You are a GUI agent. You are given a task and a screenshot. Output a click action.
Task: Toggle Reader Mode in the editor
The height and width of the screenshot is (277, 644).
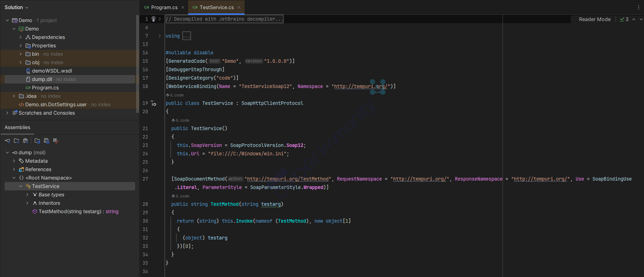(x=595, y=19)
